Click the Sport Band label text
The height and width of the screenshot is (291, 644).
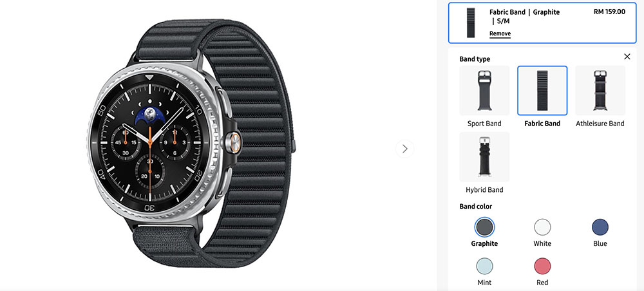pos(484,124)
